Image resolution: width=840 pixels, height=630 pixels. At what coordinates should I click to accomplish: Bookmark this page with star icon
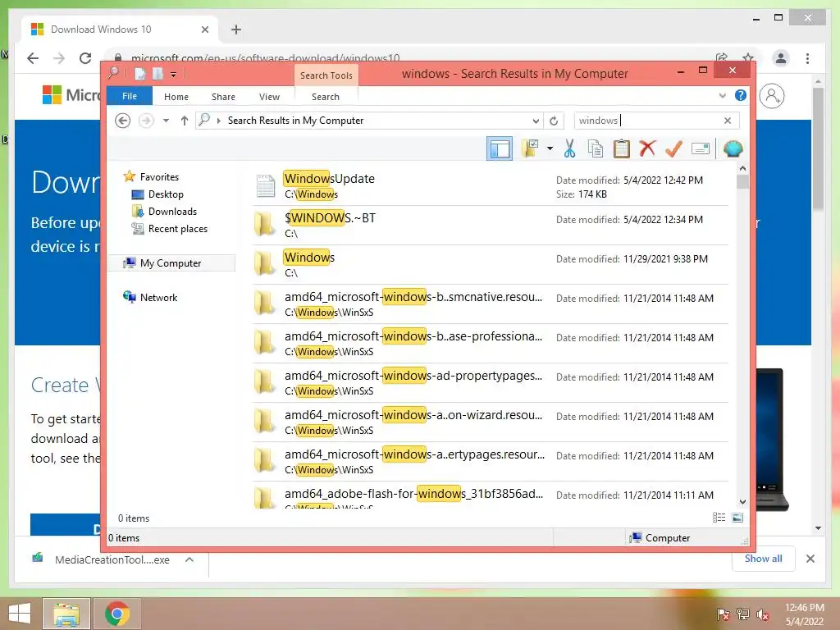[748, 58]
